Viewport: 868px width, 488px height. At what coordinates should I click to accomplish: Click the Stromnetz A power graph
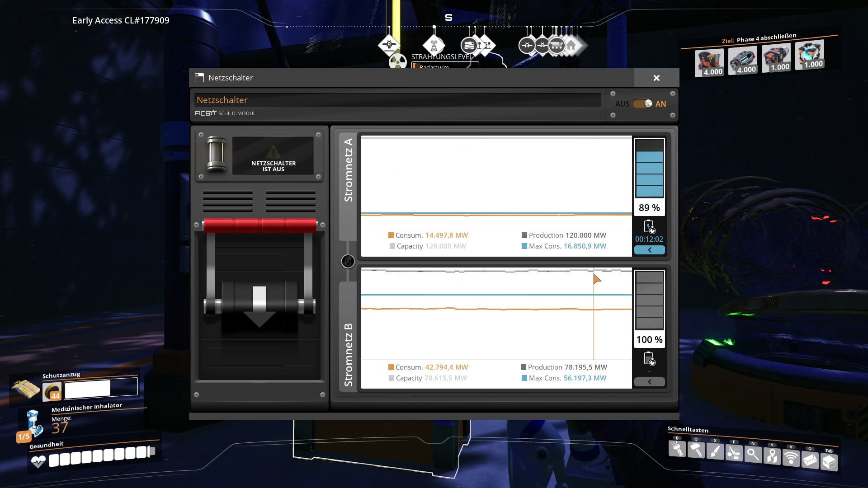pyautogui.click(x=496, y=182)
